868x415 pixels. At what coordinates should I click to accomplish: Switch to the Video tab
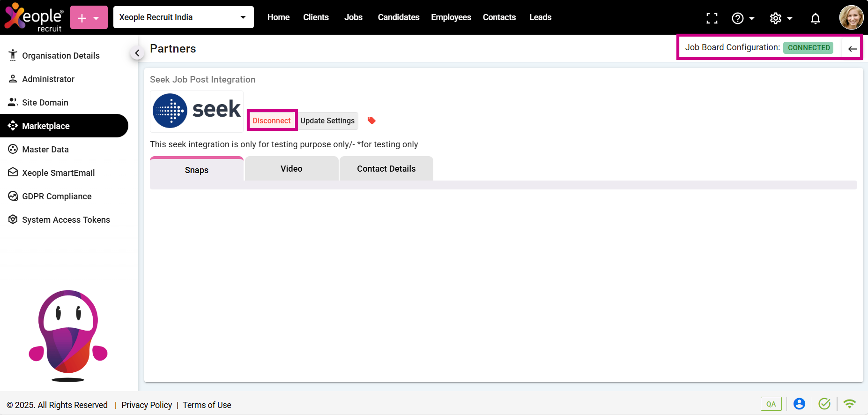coord(291,169)
